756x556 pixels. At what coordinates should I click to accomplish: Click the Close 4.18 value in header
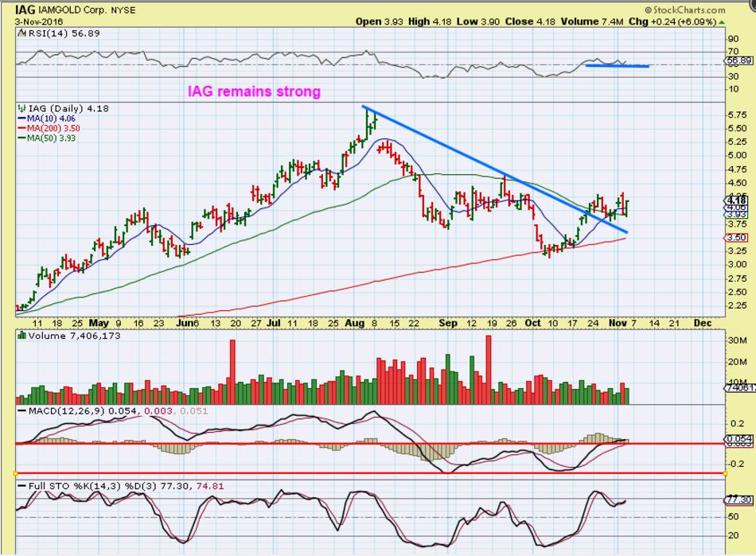[530, 21]
